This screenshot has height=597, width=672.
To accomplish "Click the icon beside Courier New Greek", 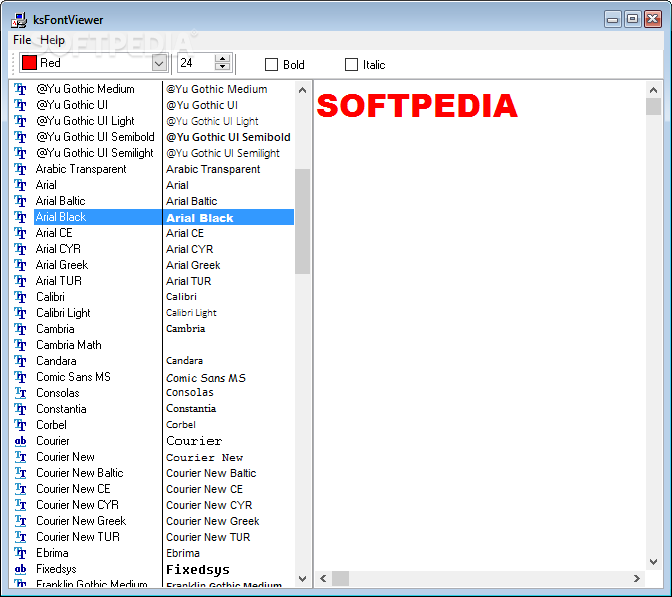I will [20, 521].
